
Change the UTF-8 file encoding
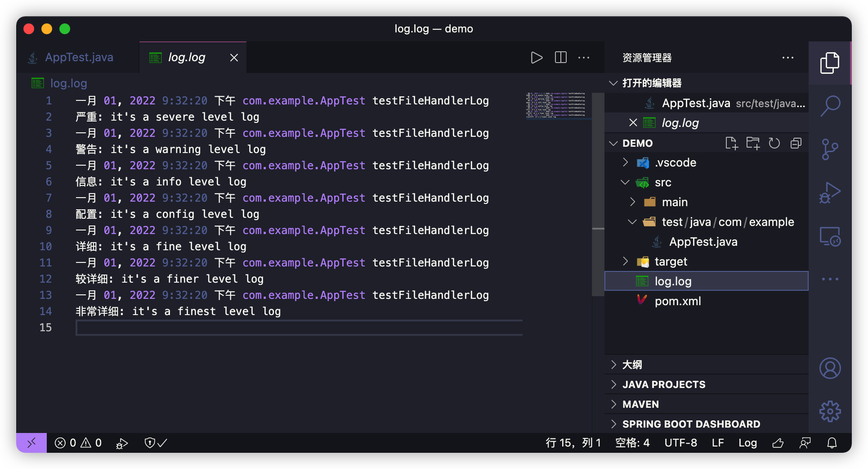(x=680, y=443)
